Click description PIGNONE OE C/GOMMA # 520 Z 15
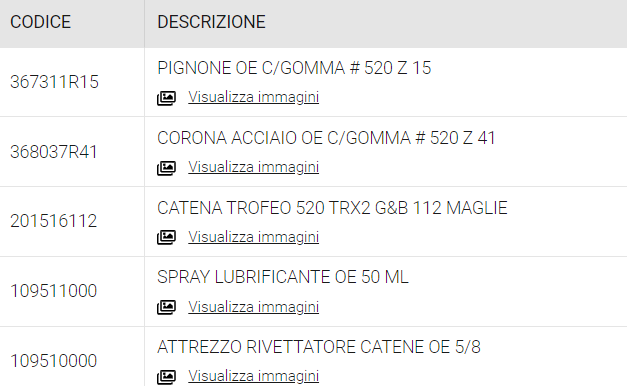This screenshot has height=386, width=627. (x=294, y=68)
